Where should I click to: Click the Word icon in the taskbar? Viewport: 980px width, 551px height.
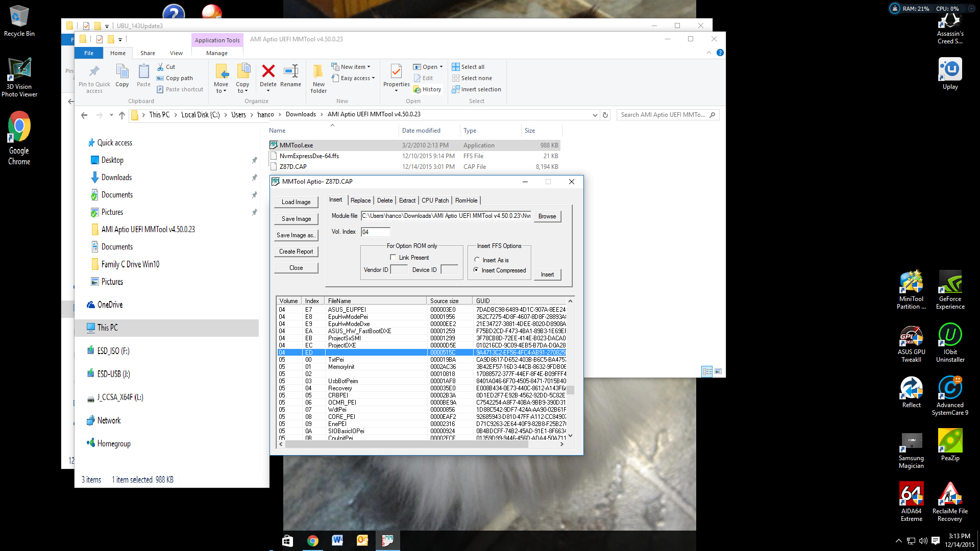click(337, 540)
